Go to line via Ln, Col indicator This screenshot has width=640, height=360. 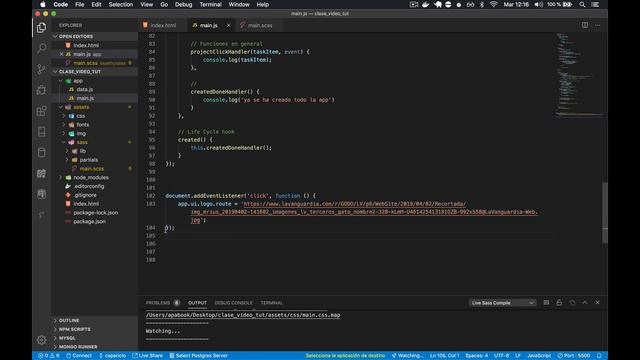click(444, 356)
